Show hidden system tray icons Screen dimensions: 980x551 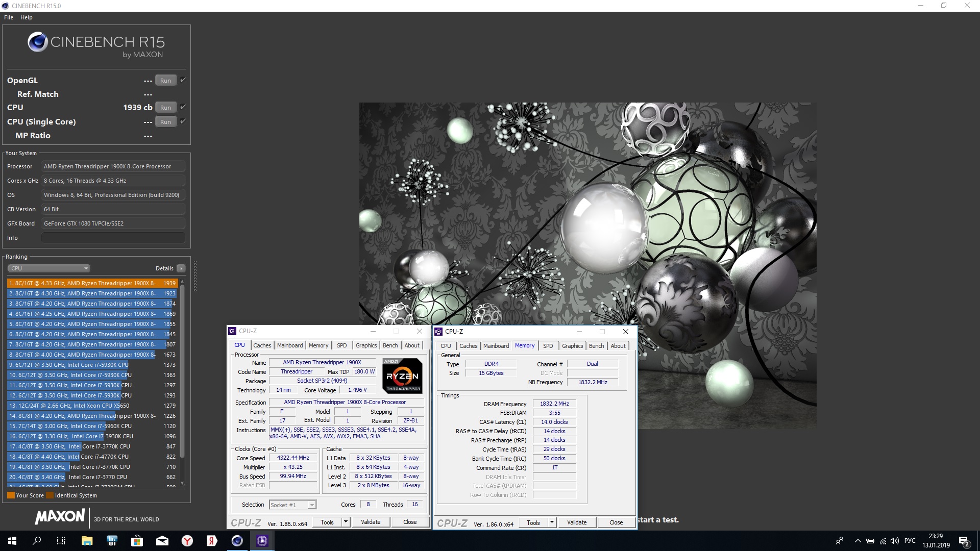[x=857, y=541]
